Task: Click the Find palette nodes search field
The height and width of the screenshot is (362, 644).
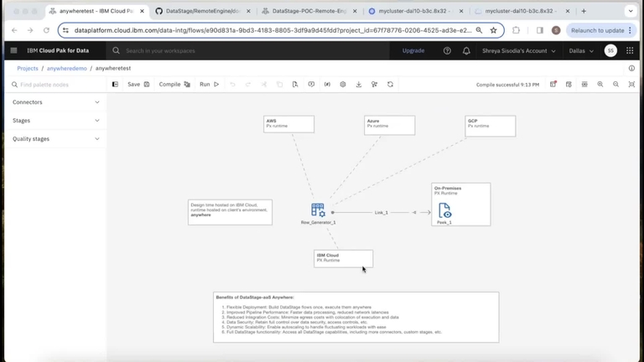Action: click(x=55, y=85)
